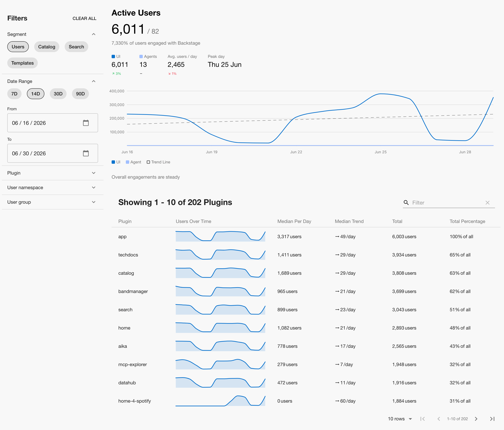Click the Jun 22 label on chart axis
The height and width of the screenshot is (430, 504).
296,152
